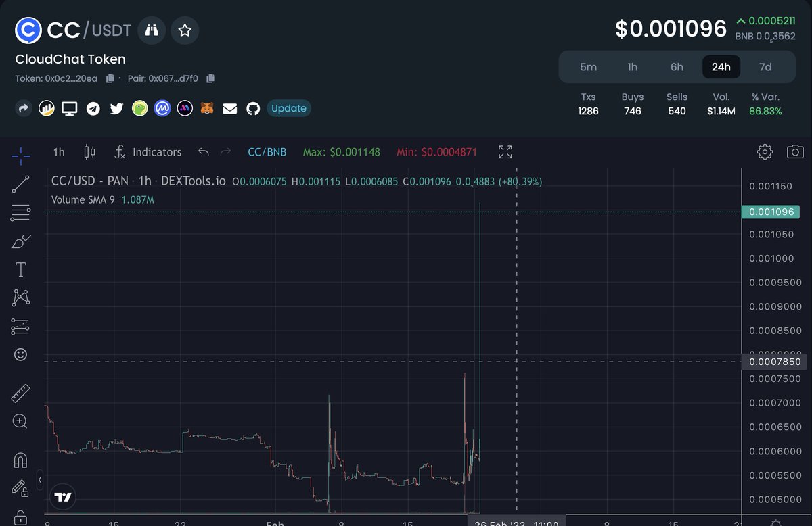
Task: Click the share arrow icon
Action: click(x=24, y=108)
